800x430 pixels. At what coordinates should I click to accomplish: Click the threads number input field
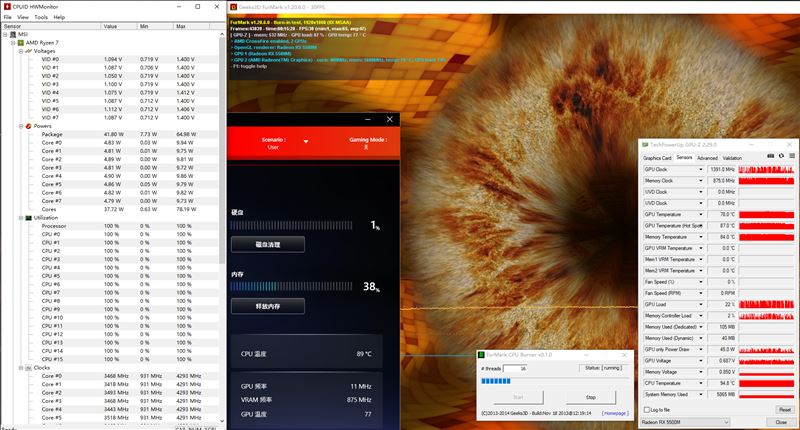[x=515, y=368]
